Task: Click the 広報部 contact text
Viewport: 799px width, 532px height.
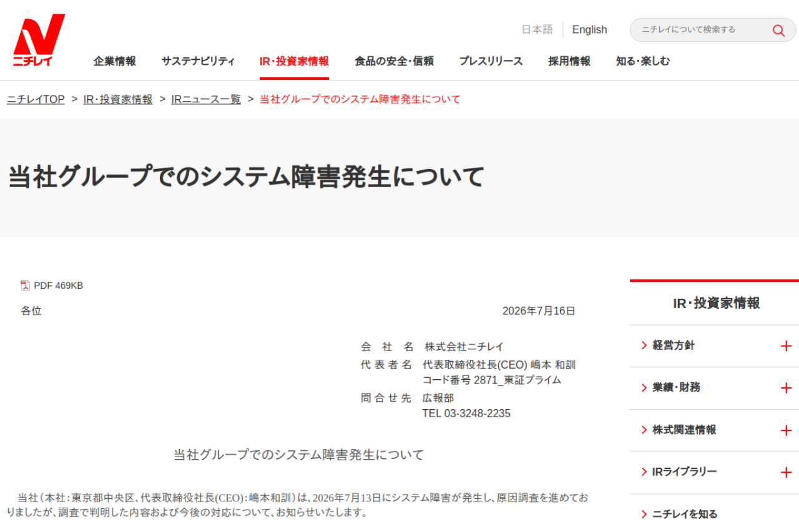Action: (x=438, y=398)
